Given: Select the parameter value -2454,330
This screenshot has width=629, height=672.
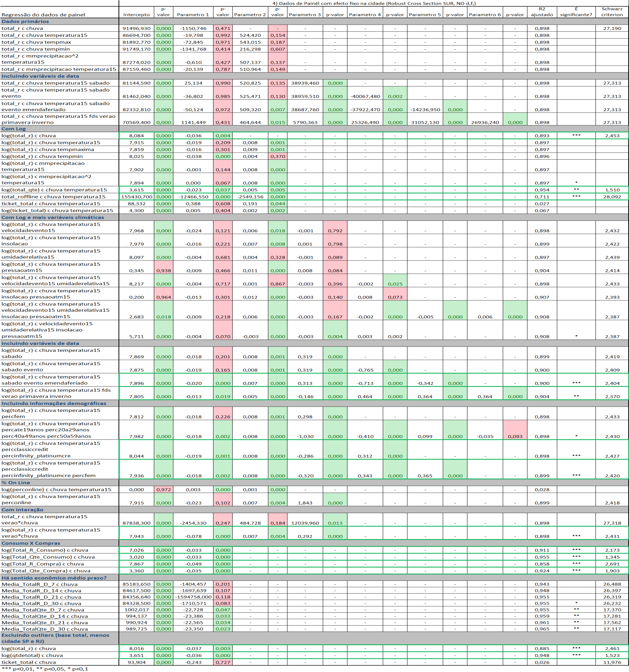Looking at the screenshot, I should click(x=193, y=523).
